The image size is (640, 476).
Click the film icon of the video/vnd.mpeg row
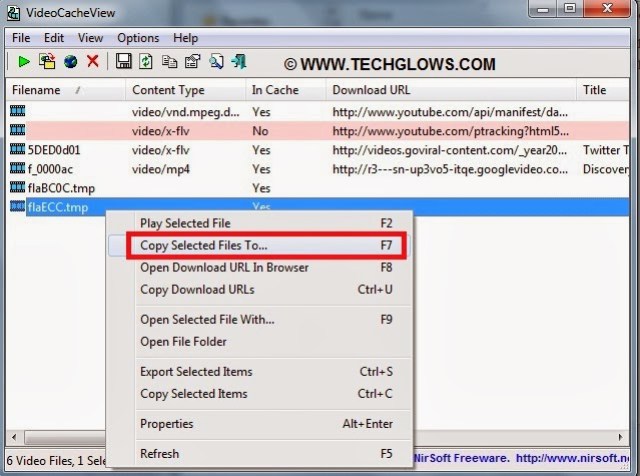point(18,111)
